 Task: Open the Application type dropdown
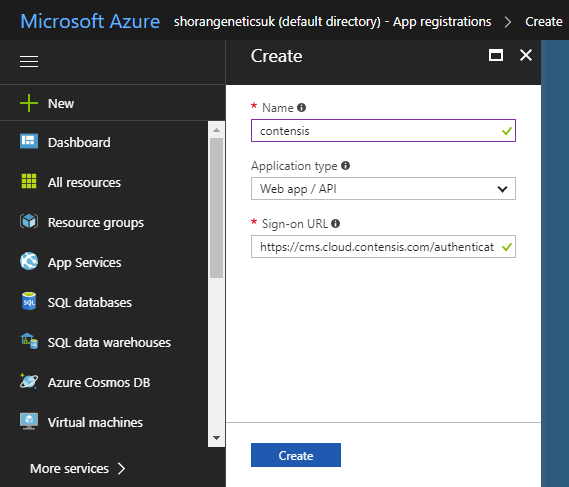click(383, 189)
